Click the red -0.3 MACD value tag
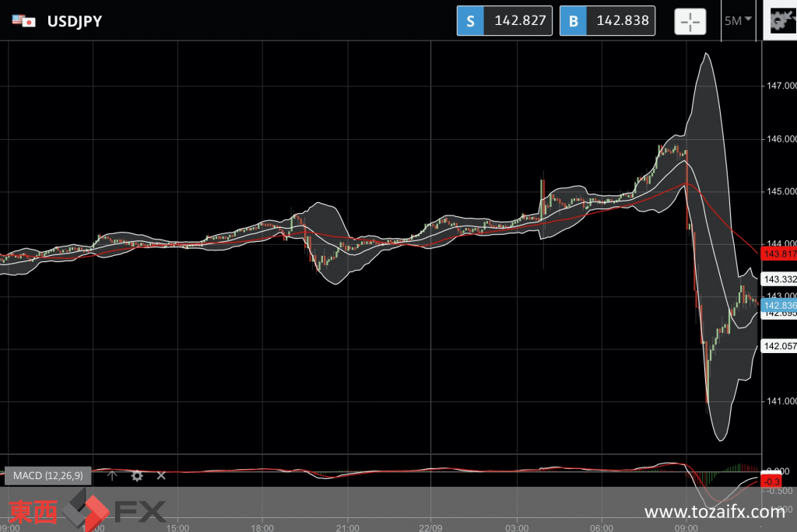Image resolution: width=797 pixels, height=532 pixels. pos(771,481)
